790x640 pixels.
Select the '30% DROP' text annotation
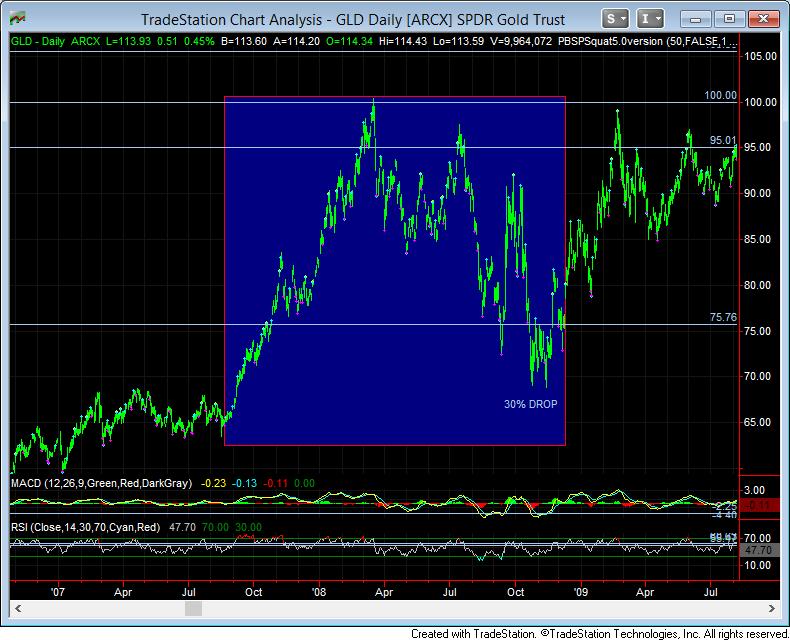pos(531,404)
